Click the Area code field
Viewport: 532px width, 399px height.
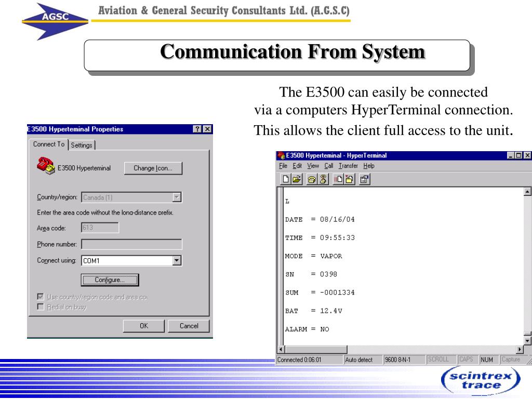100,228
